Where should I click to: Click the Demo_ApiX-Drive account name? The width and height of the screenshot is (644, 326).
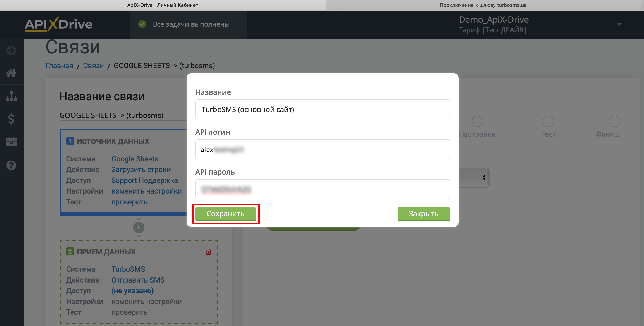(494, 19)
